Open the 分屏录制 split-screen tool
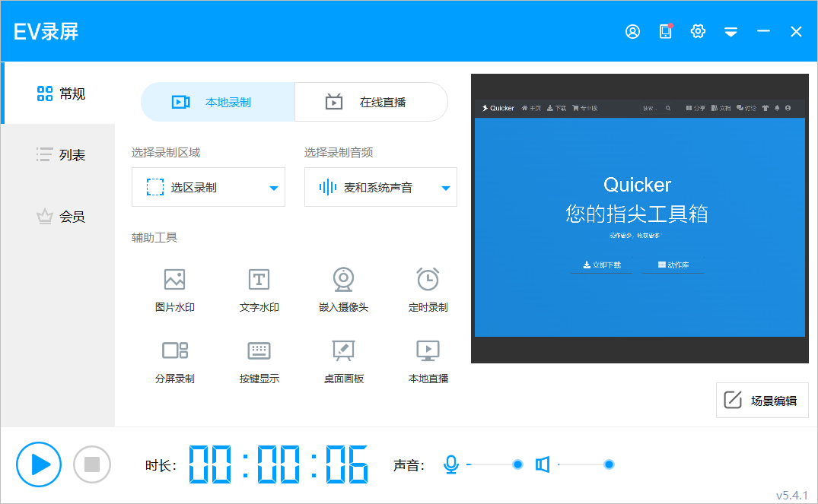This screenshot has width=818, height=504. pyautogui.click(x=175, y=362)
